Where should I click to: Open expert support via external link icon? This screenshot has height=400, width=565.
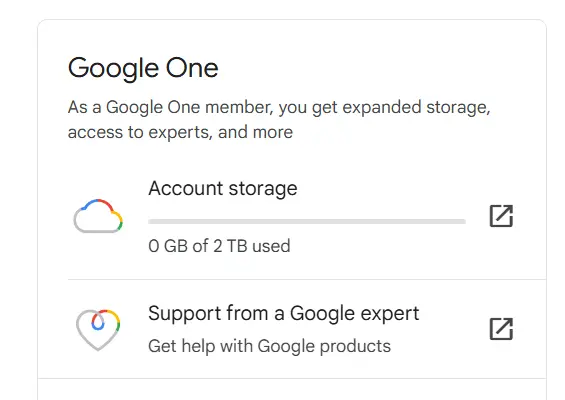pos(501,329)
